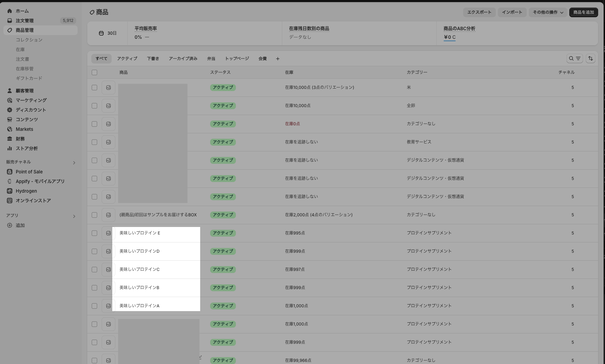Open the 美味しいプロテインA product
Image resolution: width=605 pixels, height=364 pixels.
click(x=139, y=306)
